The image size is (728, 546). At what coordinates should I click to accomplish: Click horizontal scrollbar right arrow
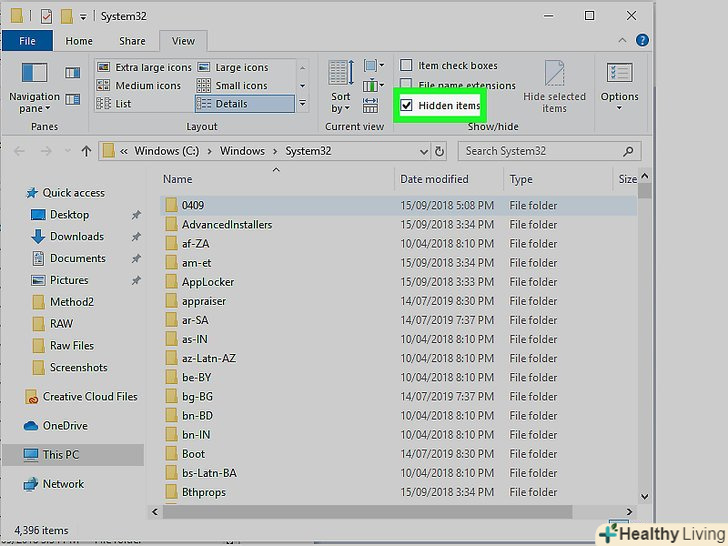tap(629, 512)
